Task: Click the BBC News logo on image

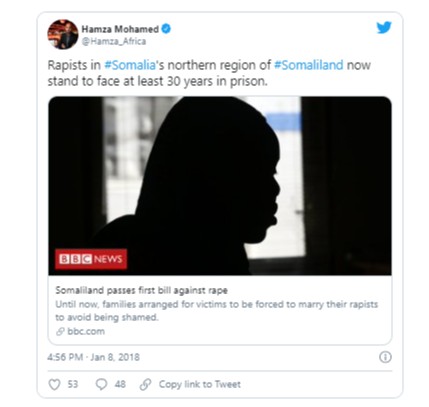Action: 91,259
